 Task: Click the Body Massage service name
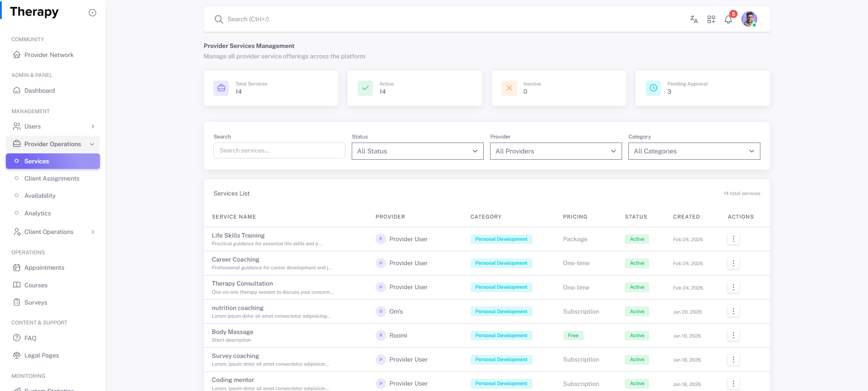pos(232,332)
